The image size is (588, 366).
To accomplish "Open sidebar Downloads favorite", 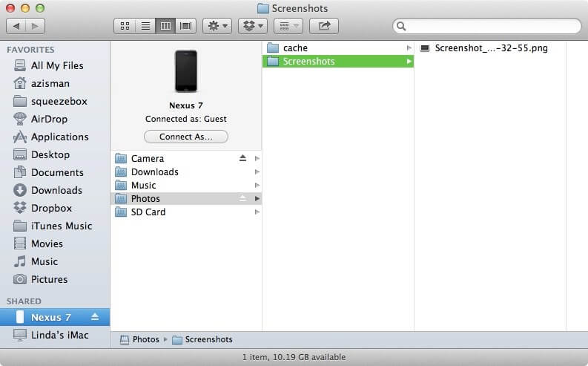I will (55, 190).
